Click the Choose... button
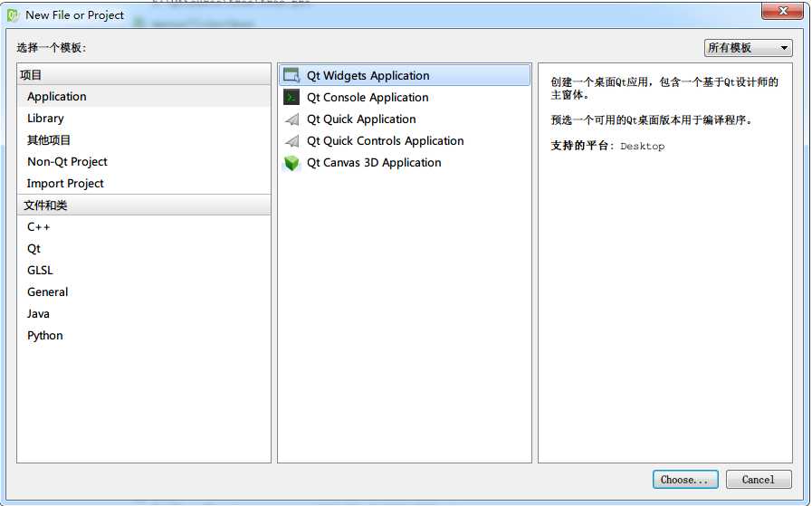The width and height of the screenshot is (812, 506). tap(685, 480)
